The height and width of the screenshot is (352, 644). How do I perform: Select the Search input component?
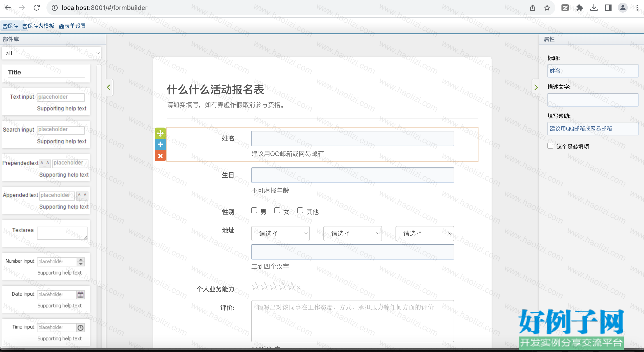click(x=46, y=135)
